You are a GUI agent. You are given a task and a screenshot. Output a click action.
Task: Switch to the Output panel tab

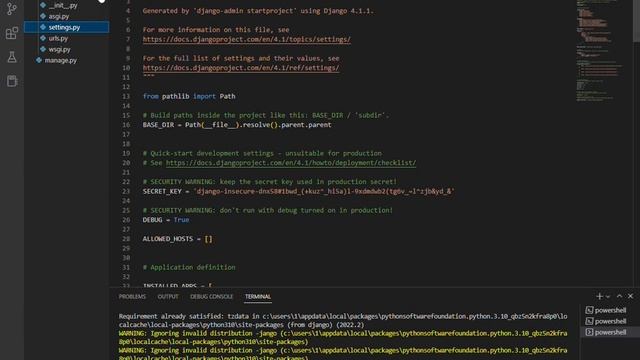[168, 297]
